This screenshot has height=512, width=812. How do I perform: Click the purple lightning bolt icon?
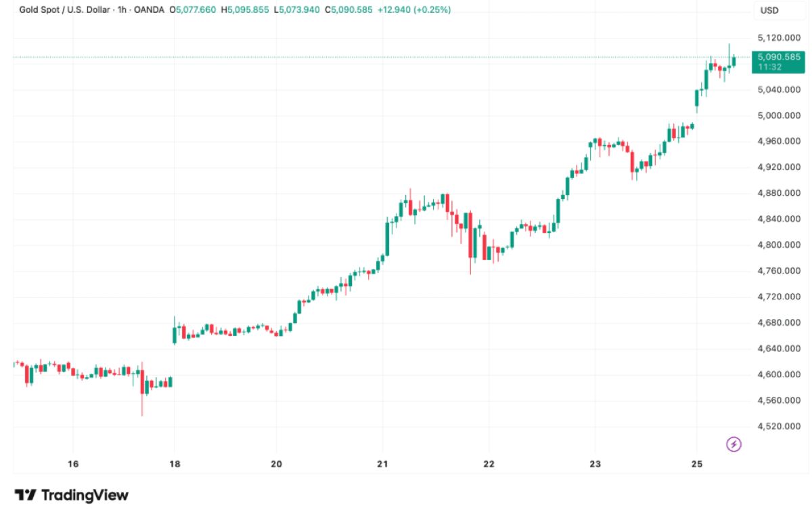tap(734, 444)
